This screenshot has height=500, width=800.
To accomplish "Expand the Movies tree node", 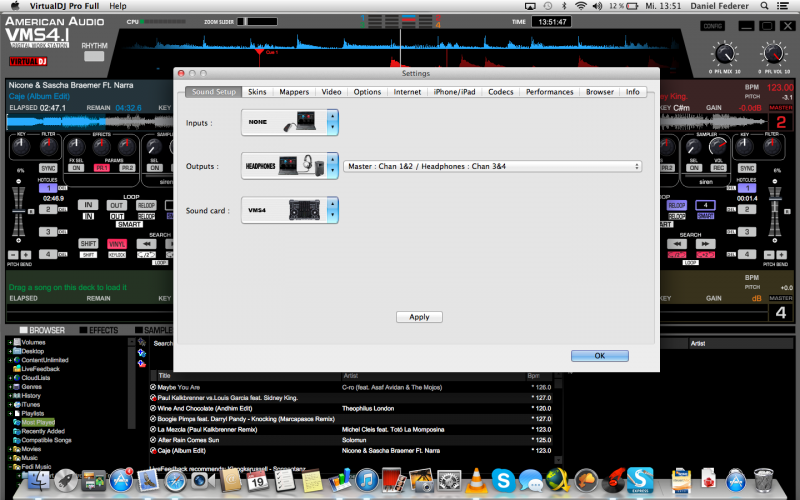I will click(10, 449).
